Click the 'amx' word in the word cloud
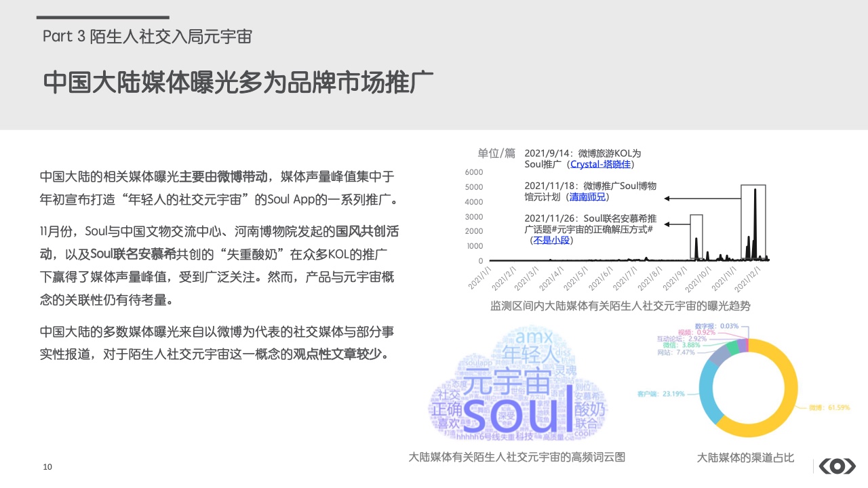Viewport: 868px width, 488px height. point(535,336)
